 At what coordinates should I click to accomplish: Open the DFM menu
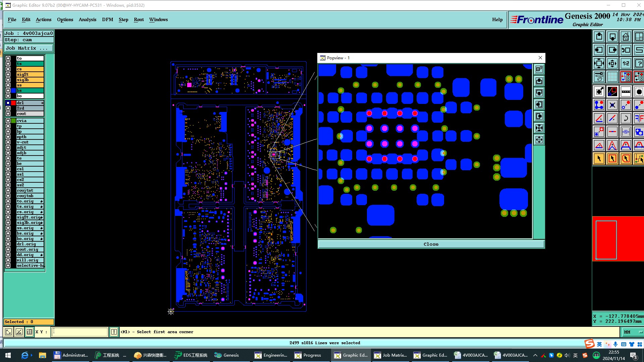pyautogui.click(x=107, y=19)
